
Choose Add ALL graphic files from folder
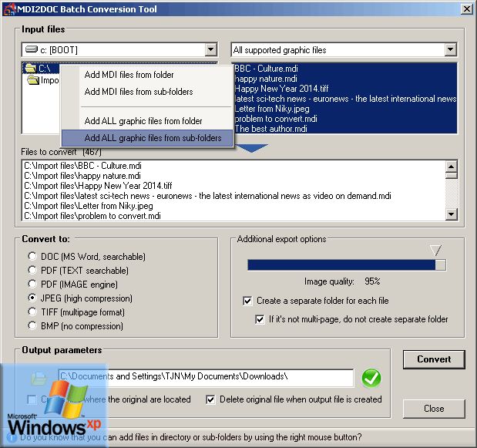pyautogui.click(x=147, y=121)
